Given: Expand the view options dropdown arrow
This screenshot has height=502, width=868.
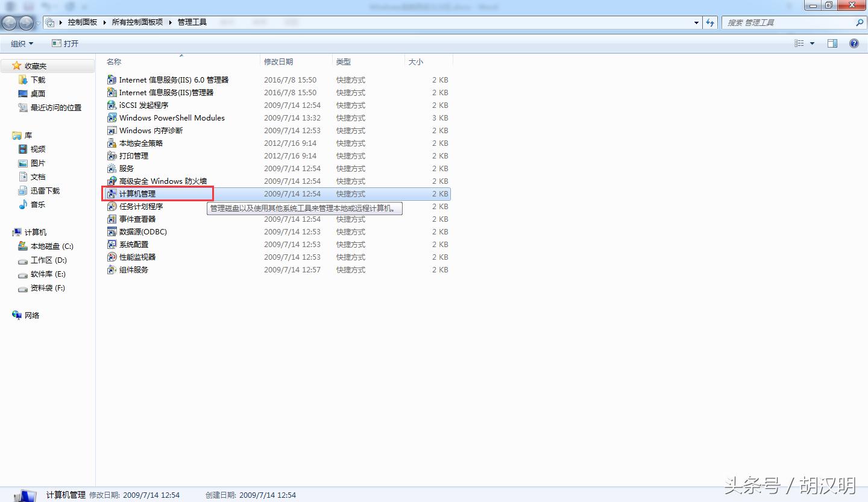Looking at the screenshot, I should (812, 43).
